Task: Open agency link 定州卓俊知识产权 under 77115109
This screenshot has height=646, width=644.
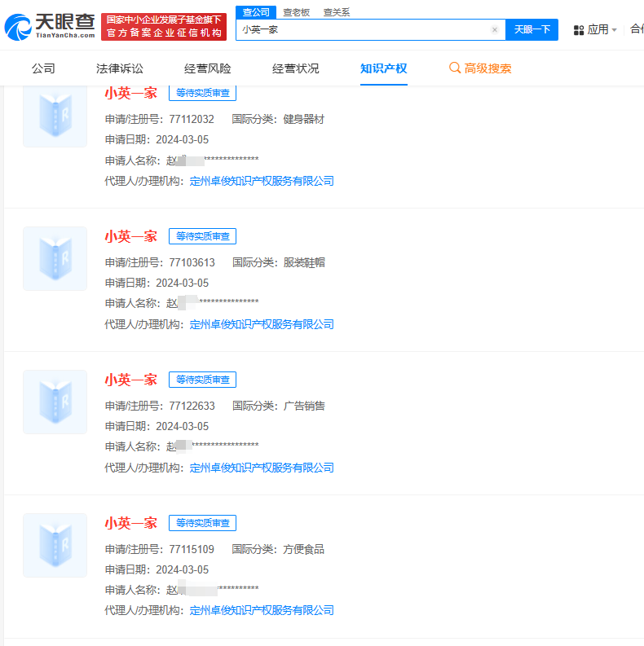Action: pyautogui.click(x=262, y=610)
